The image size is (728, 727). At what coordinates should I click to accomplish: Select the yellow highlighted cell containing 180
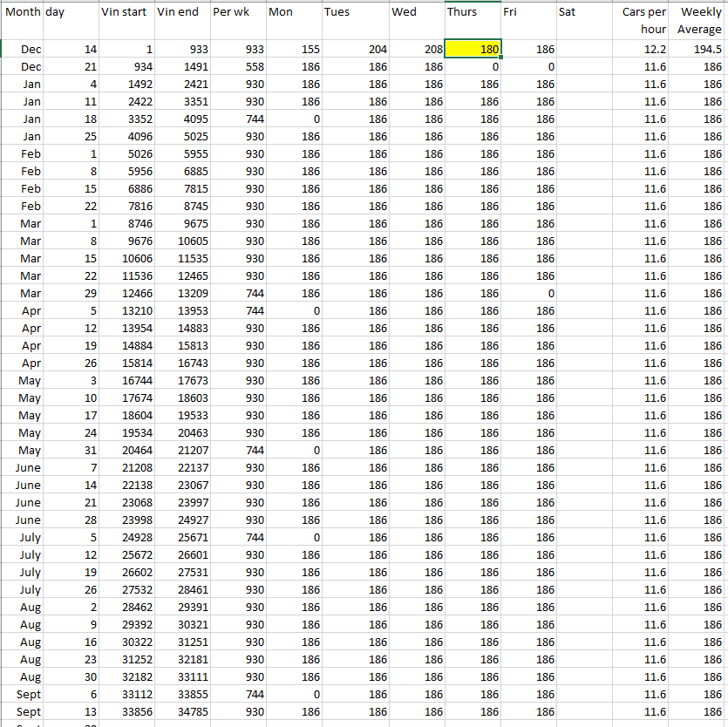[x=473, y=50]
